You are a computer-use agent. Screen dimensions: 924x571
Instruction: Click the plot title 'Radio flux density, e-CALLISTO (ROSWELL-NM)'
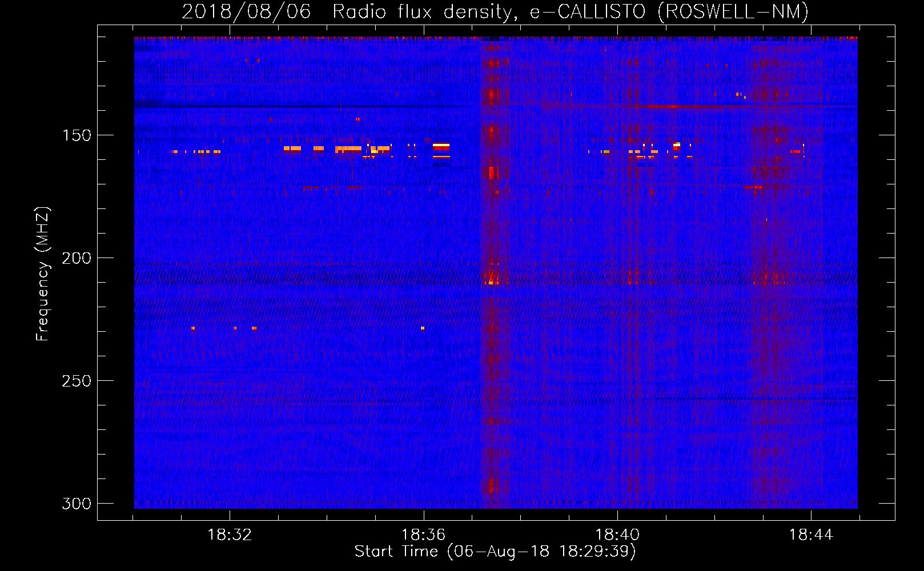point(571,12)
